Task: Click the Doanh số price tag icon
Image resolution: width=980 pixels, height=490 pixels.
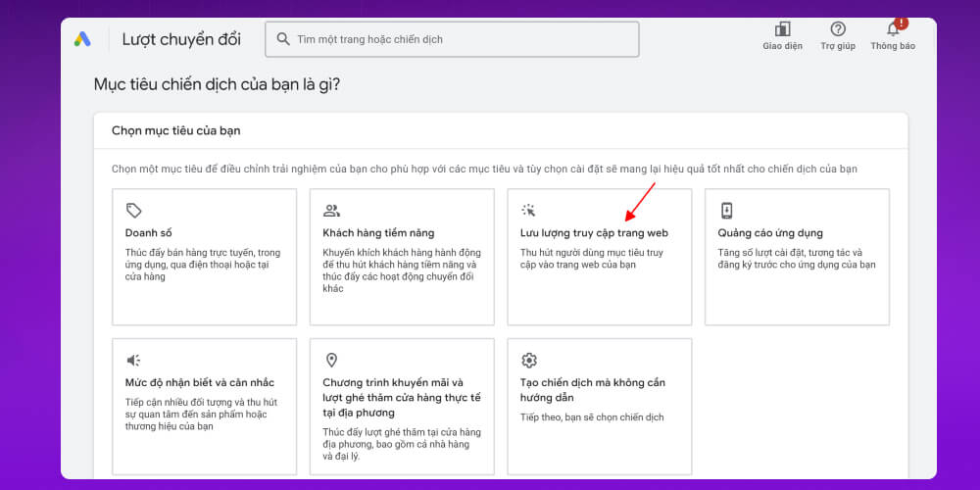Action: coord(134,210)
